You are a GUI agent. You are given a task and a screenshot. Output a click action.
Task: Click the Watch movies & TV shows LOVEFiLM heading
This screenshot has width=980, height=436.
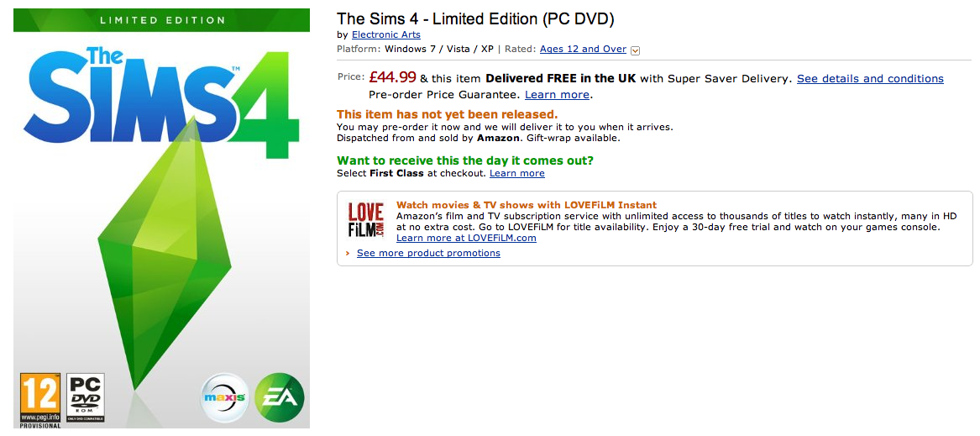[526, 205]
